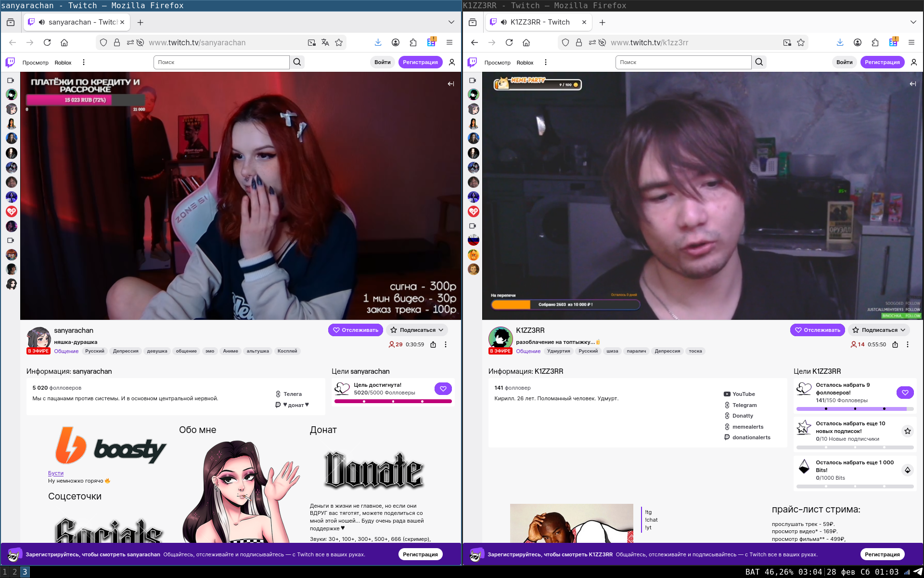This screenshot has width=924, height=578.
Task: Open Firefox downloads in left window
Action: [x=378, y=42]
